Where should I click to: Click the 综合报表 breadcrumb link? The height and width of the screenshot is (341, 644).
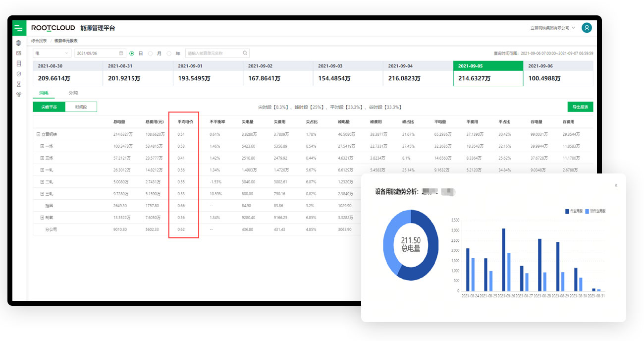point(39,41)
